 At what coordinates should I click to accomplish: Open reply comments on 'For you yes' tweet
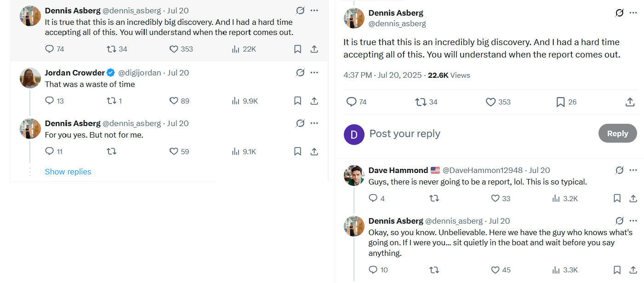coord(50,151)
